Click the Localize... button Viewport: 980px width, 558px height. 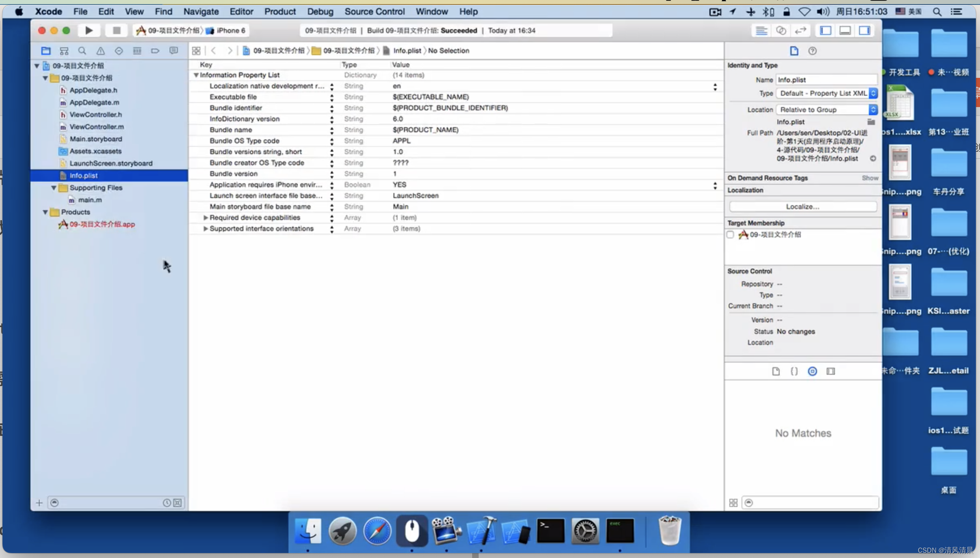[803, 206]
